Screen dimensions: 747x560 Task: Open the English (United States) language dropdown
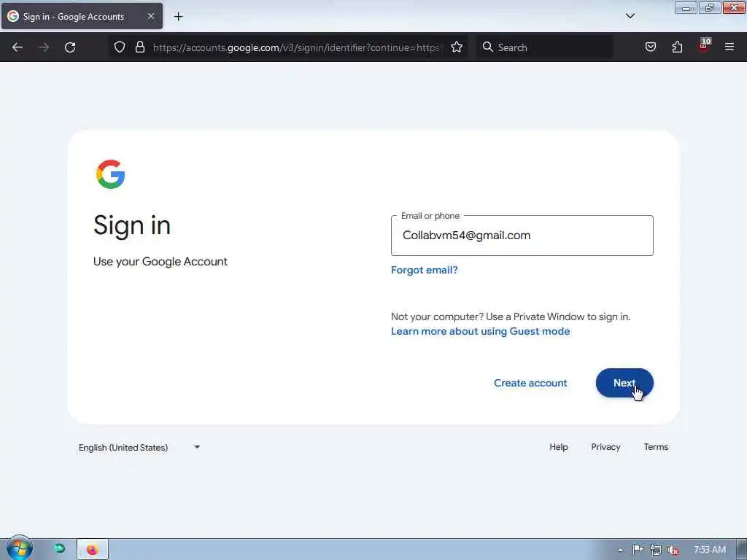point(139,447)
